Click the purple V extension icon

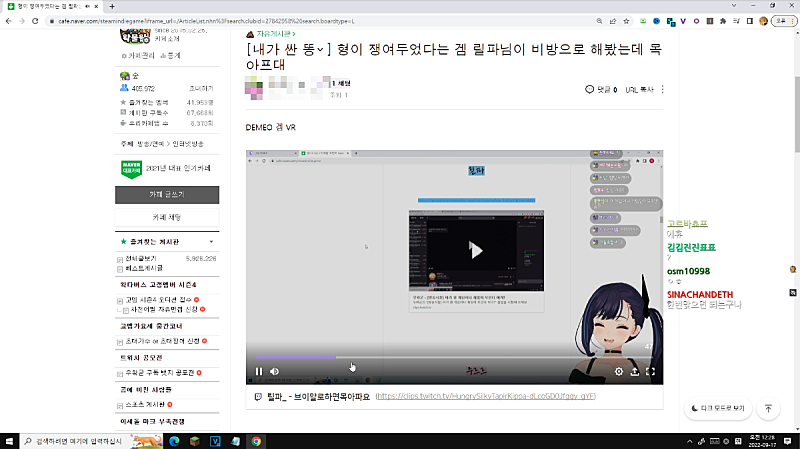pos(683,21)
